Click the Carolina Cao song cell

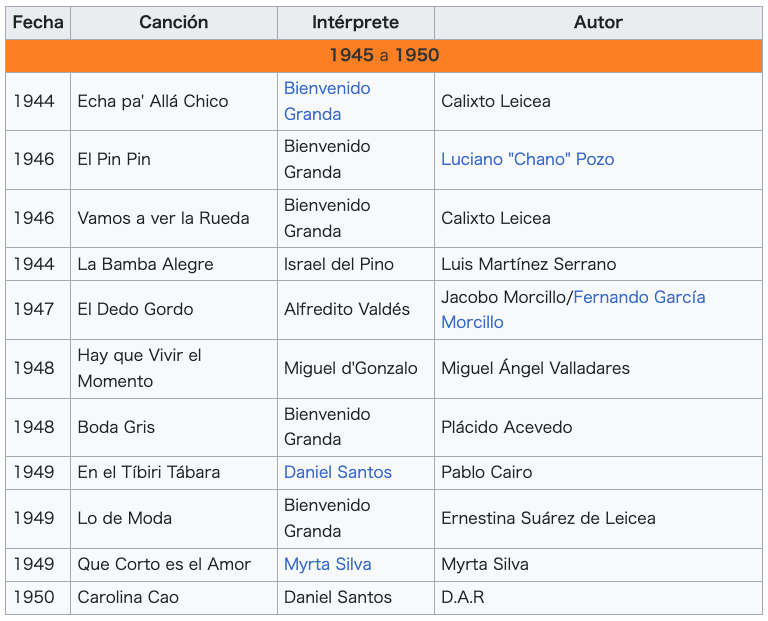174,598
